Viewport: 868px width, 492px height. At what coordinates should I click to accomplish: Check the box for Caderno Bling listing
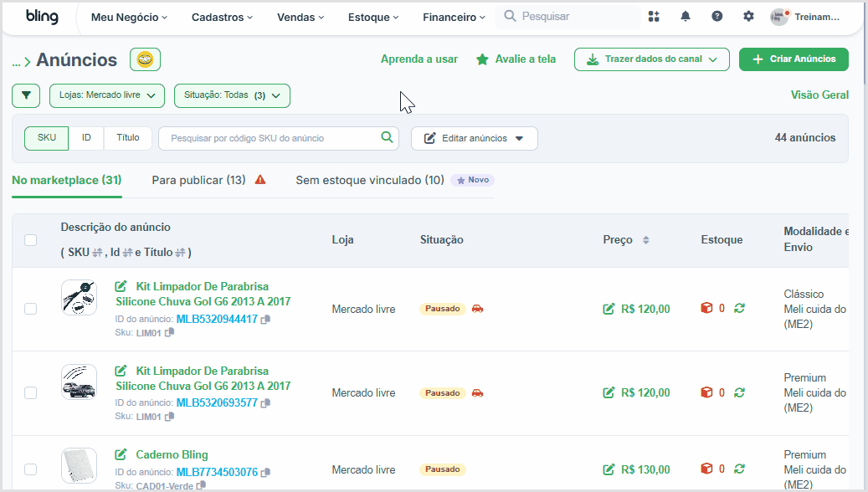coord(30,469)
